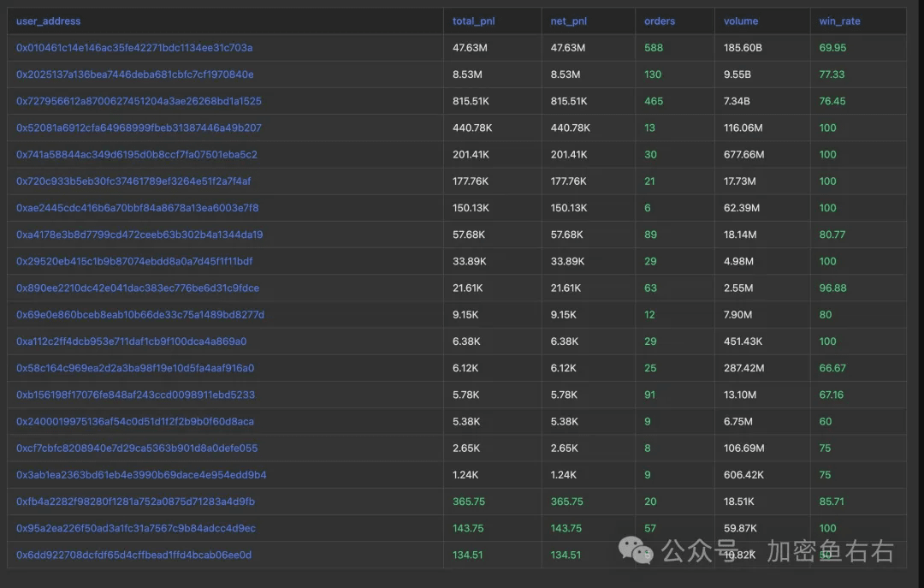924x588 pixels.
Task: Sort table by total_pnl column header
Action: tap(473, 21)
